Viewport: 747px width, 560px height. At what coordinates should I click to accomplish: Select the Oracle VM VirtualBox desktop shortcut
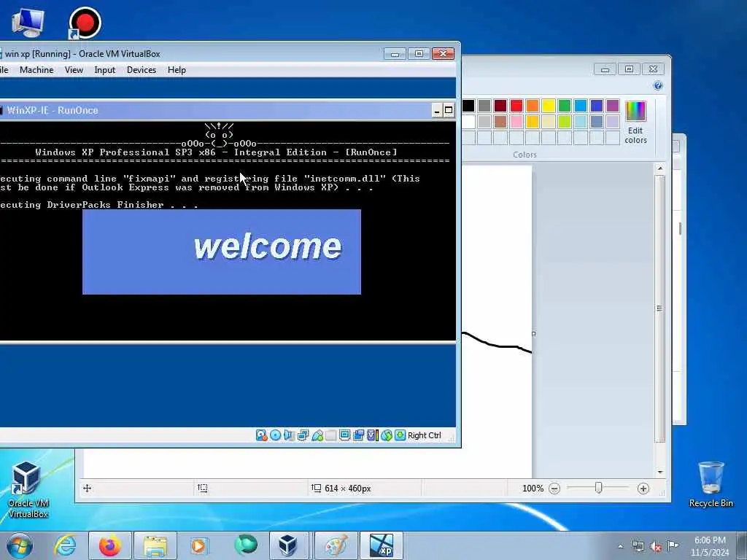pyautogui.click(x=28, y=489)
